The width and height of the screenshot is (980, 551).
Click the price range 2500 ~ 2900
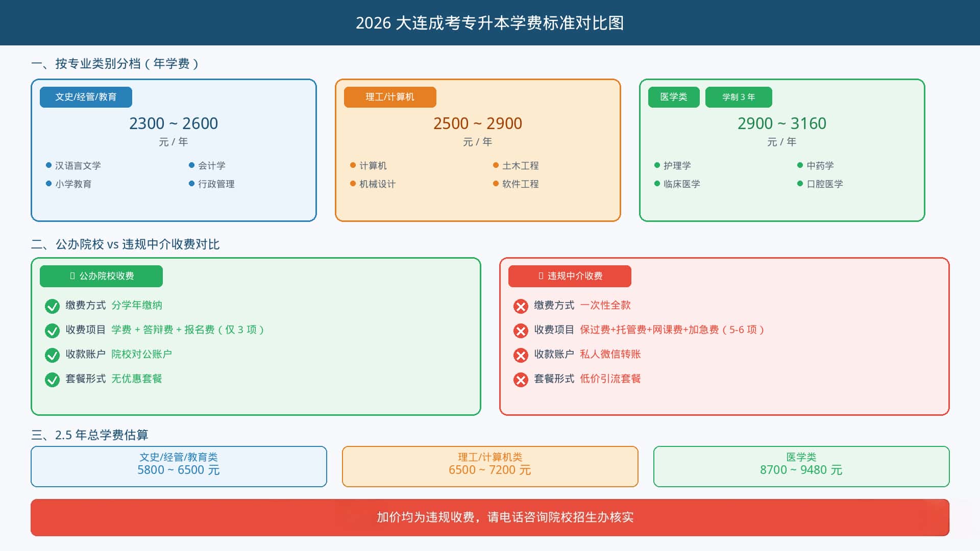coord(478,123)
